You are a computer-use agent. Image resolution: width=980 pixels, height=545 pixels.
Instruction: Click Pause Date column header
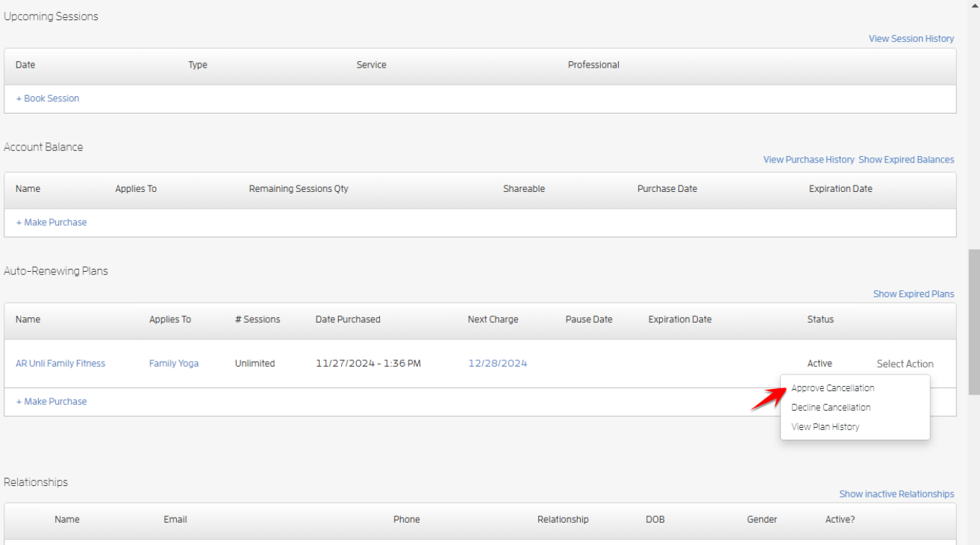click(x=589, y=319)
